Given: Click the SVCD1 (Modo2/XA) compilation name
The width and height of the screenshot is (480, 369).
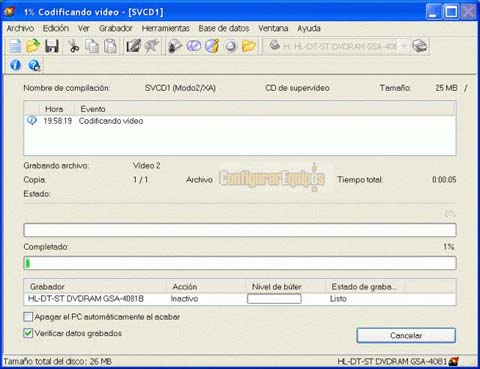Looking at the screenshot, I should pyautogui.click(x=180, y=88).
